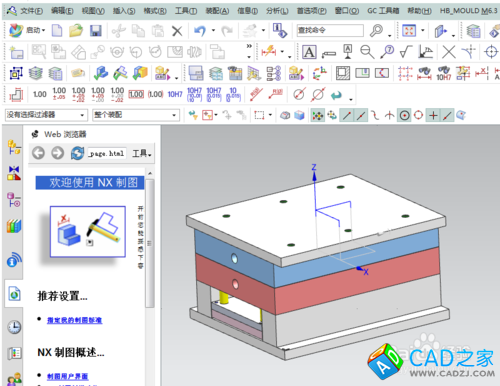Image resolution: width=500 pixels, height=386 pixels.
Task: Select the 10H7 fit tolerance dimension style
Action: [x=175, y=95]
